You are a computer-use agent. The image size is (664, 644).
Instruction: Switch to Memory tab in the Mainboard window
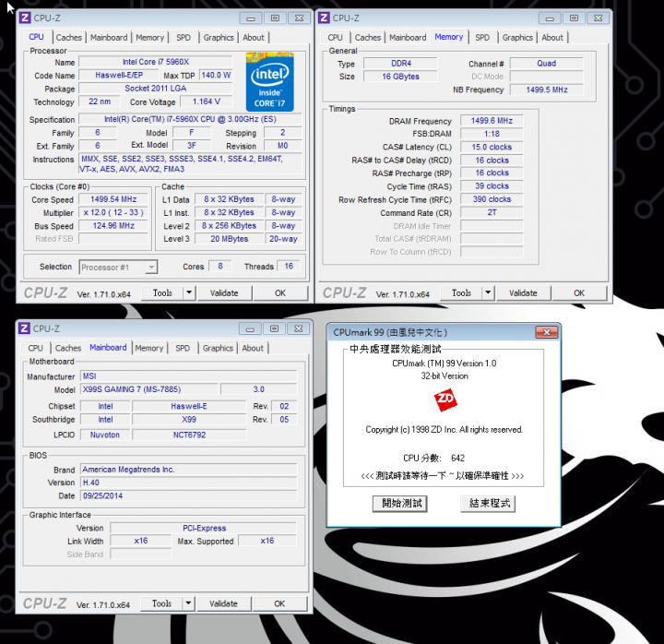149,348
